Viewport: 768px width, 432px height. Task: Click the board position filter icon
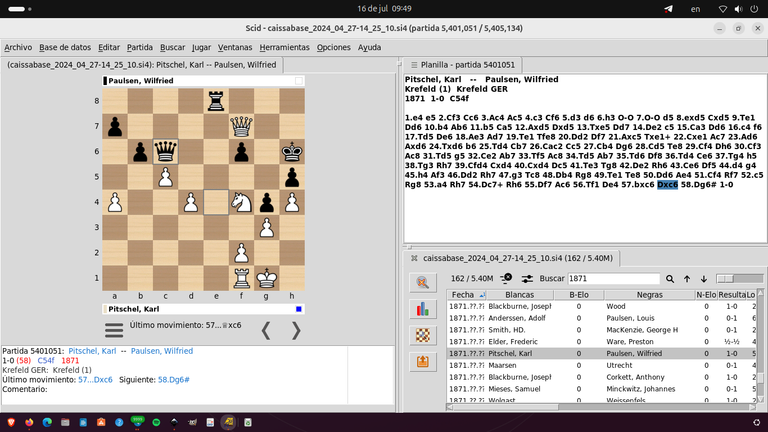click(422, 336)
